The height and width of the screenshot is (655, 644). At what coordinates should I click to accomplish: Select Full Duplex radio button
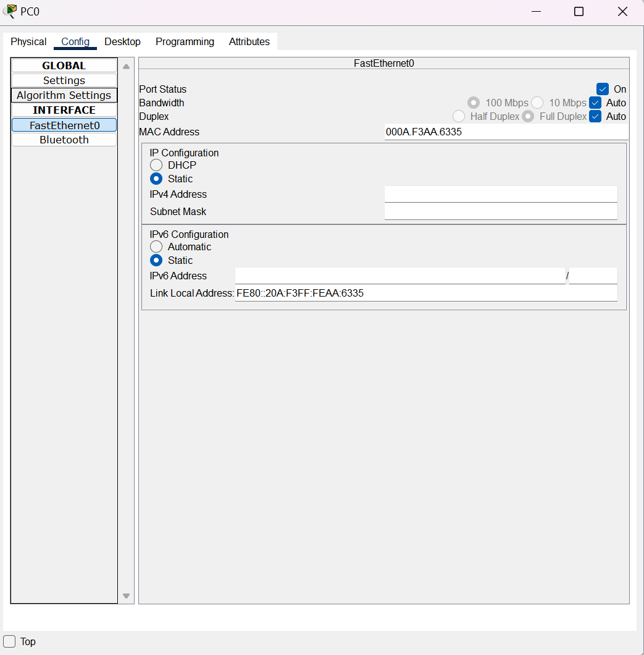528,117
